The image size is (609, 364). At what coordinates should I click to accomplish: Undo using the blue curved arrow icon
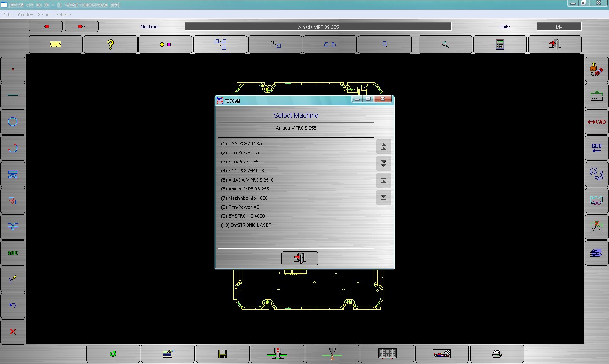coord(13,306)
